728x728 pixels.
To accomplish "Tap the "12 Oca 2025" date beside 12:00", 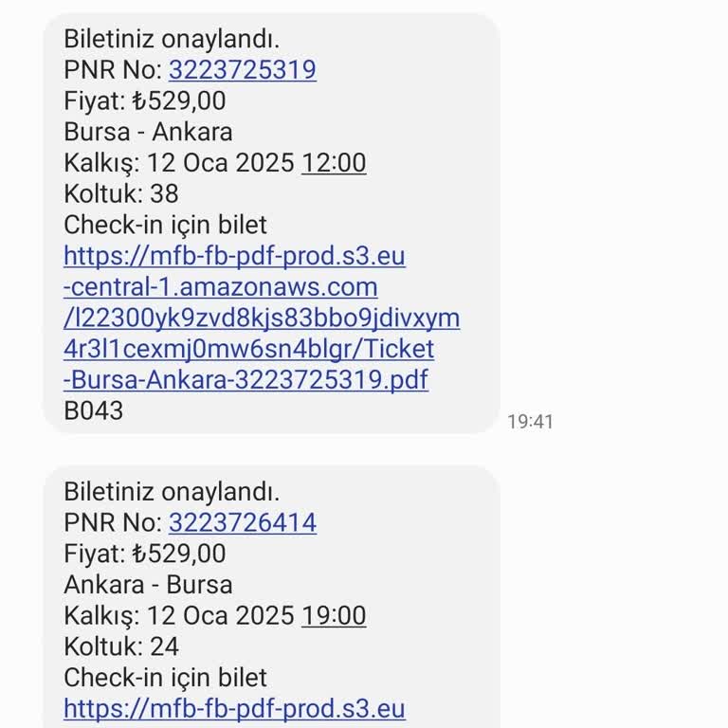I will [221, 163].
